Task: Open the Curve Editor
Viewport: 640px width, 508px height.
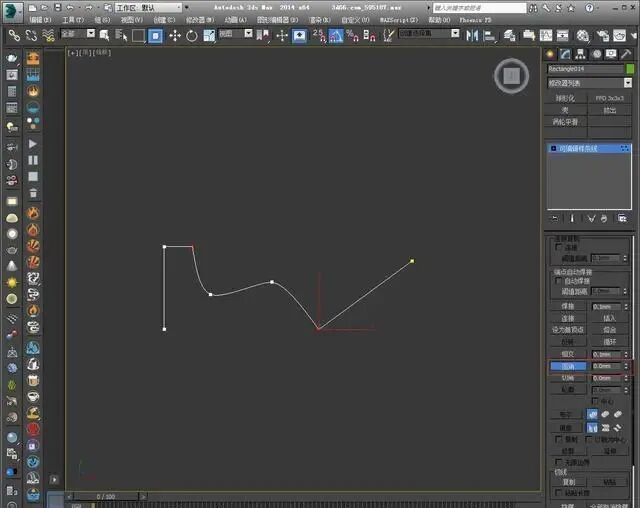Action: pyautogui.click(x=545, y=36)
